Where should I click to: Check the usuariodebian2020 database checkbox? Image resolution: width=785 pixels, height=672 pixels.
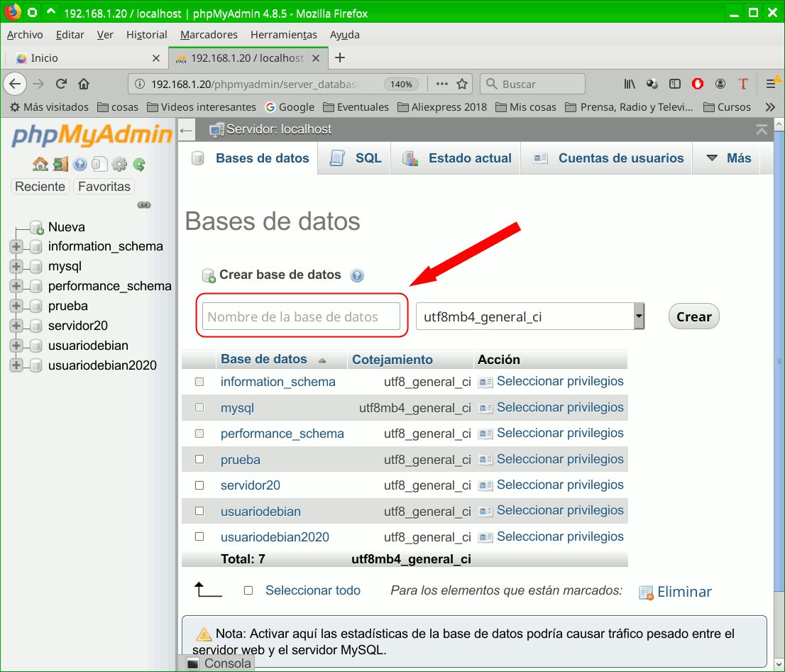tap(199, 537)
